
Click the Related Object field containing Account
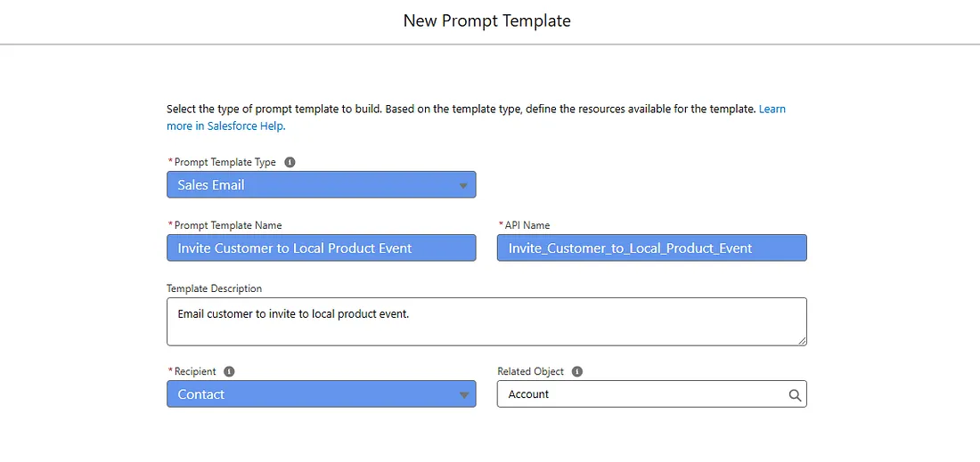(652, 394)
